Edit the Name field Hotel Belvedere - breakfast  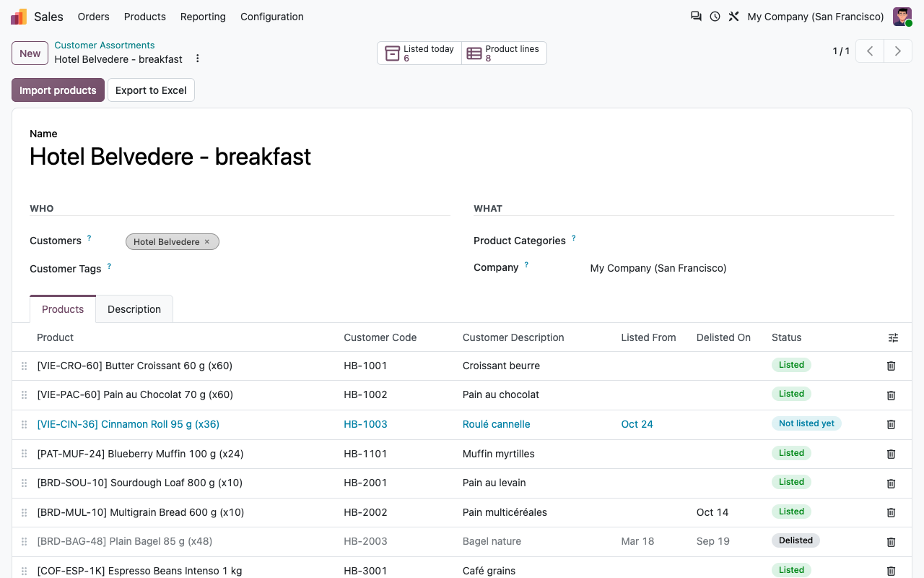[462, 157]
